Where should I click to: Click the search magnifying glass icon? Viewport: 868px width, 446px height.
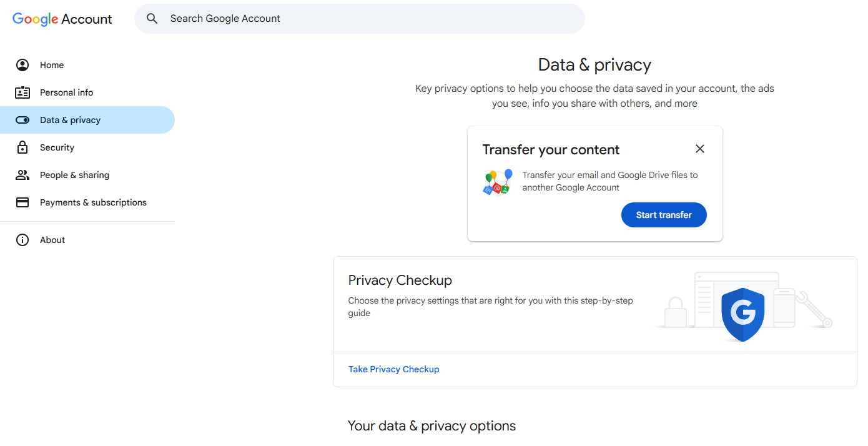[152, 18]
